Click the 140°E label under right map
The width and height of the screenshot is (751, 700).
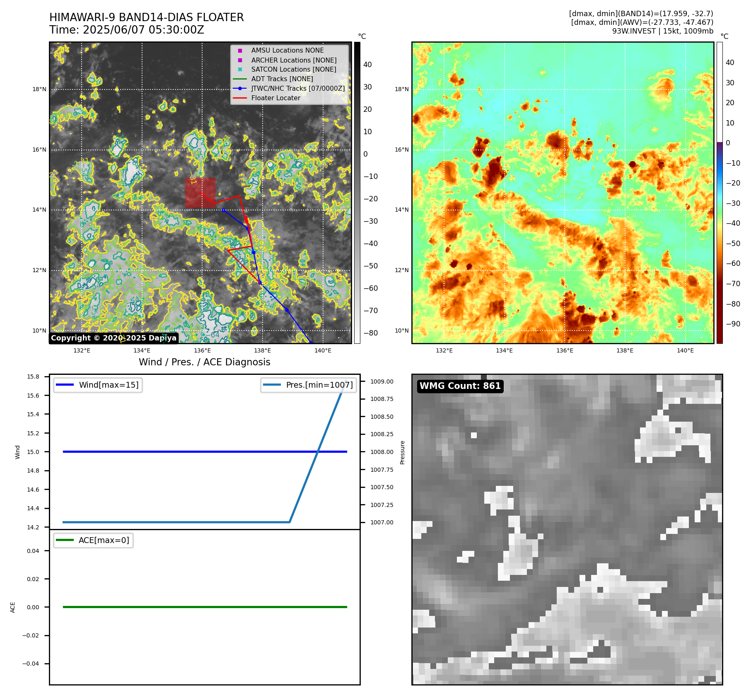[x=685, y=350]
